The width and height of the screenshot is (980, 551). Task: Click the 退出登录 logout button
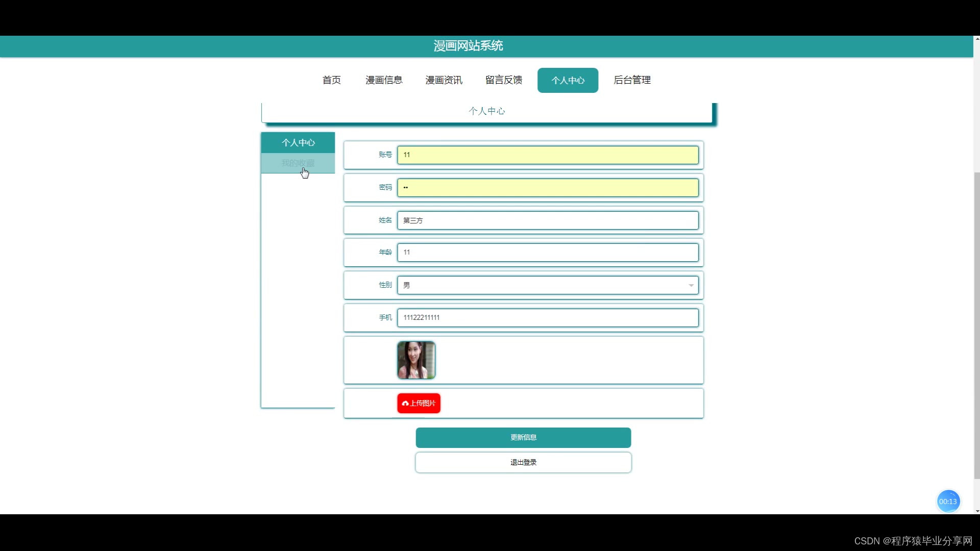coord(523,462)
